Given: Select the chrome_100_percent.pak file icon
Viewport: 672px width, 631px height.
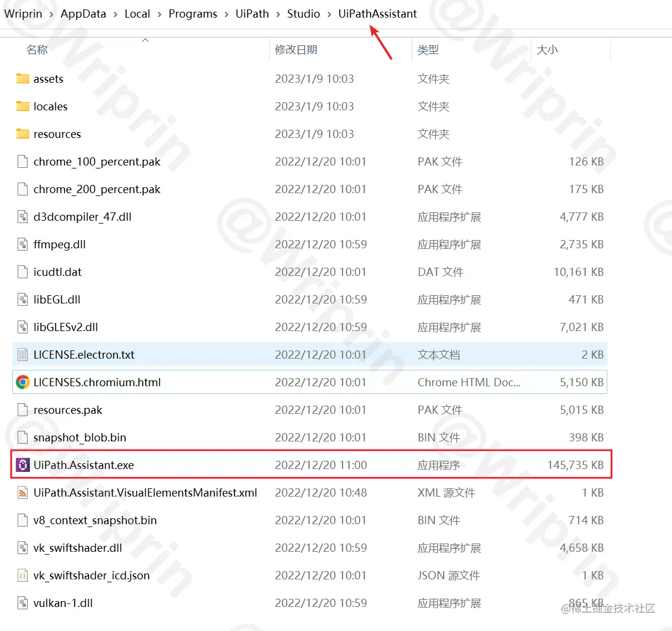Looking at the screenshot, I should click(23, 161).
